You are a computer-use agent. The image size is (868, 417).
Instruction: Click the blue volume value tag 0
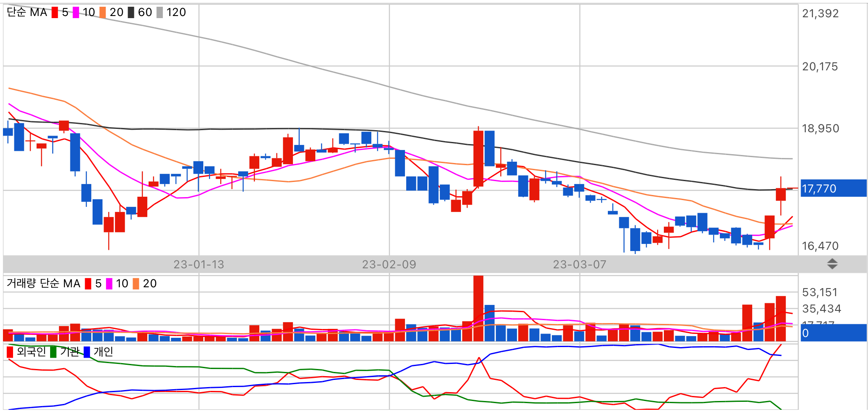point(833,333)
